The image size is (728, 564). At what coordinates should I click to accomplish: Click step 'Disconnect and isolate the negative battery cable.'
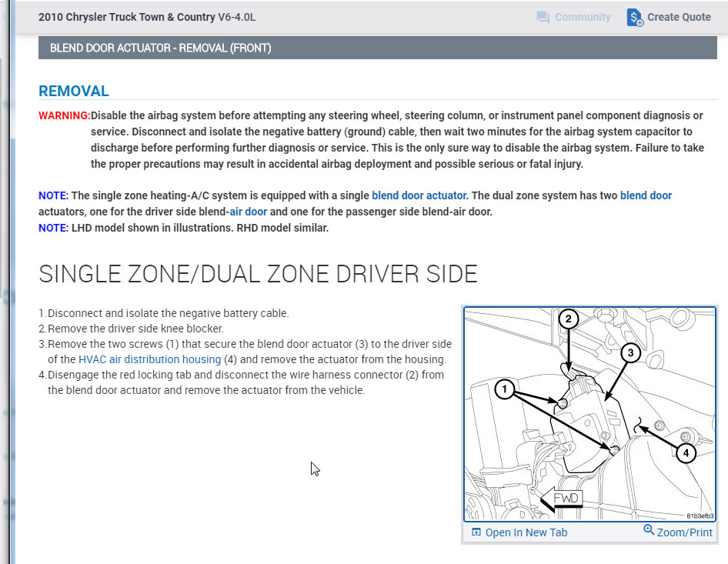tap(168, 313)
